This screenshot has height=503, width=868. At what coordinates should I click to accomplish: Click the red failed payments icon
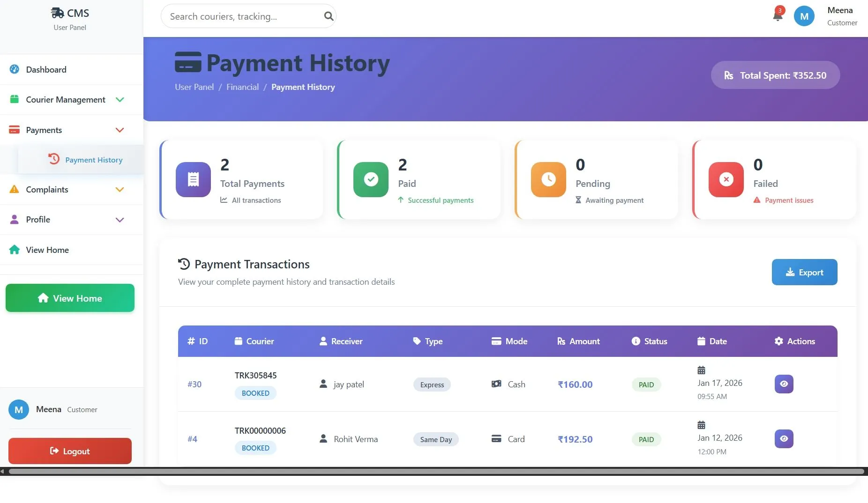(726, 179)
